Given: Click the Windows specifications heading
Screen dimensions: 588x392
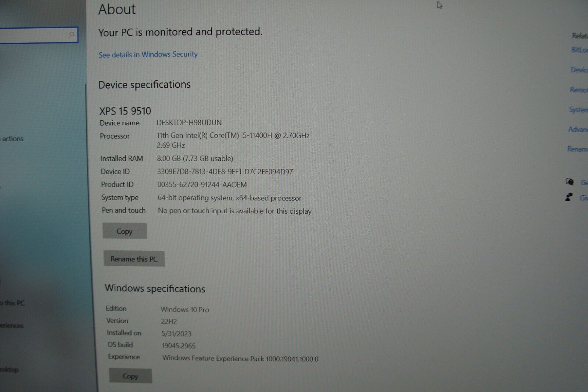Looking at the screenshot, I should point(155,289).
